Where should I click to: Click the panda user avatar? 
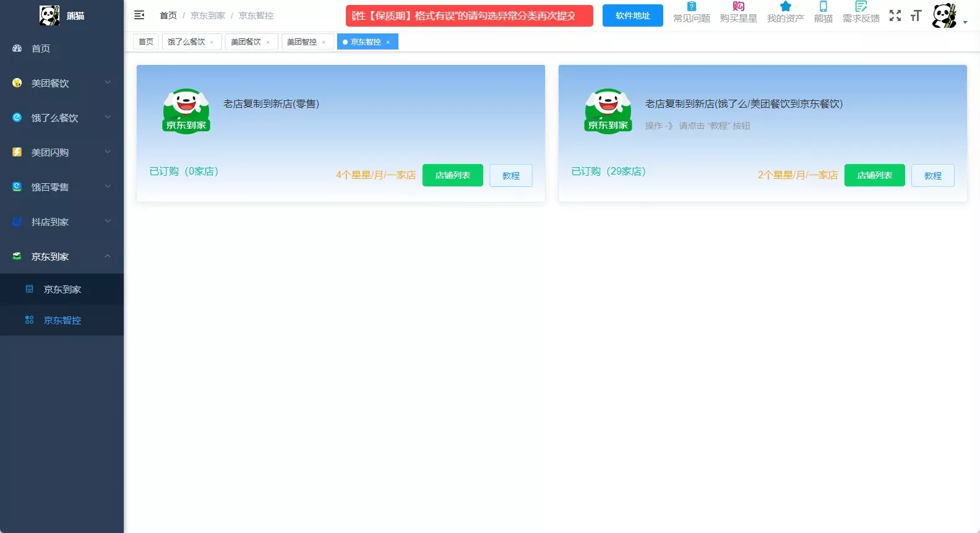[x=944, y=15]
